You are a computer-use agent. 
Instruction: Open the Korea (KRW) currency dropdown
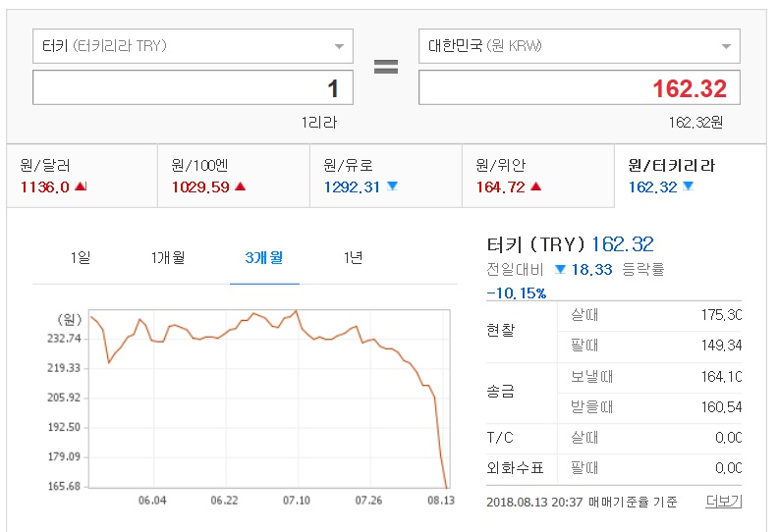(580, 46)
